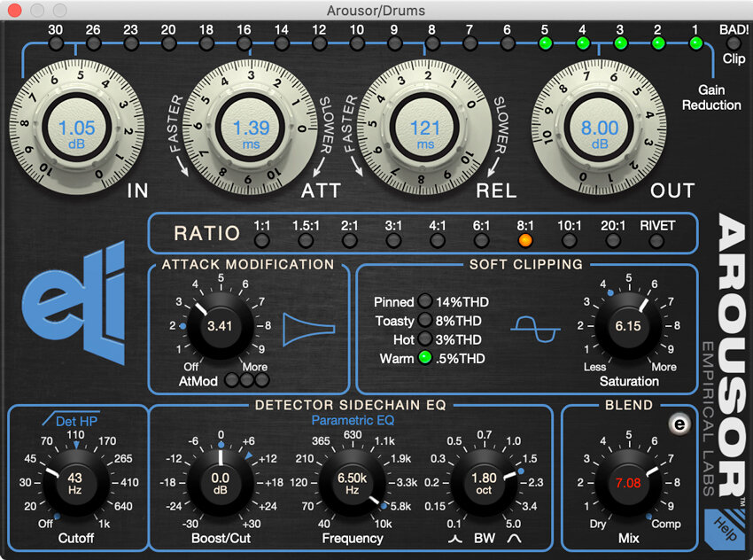Select the RIVET ratio LED

(x=657, y=241)
